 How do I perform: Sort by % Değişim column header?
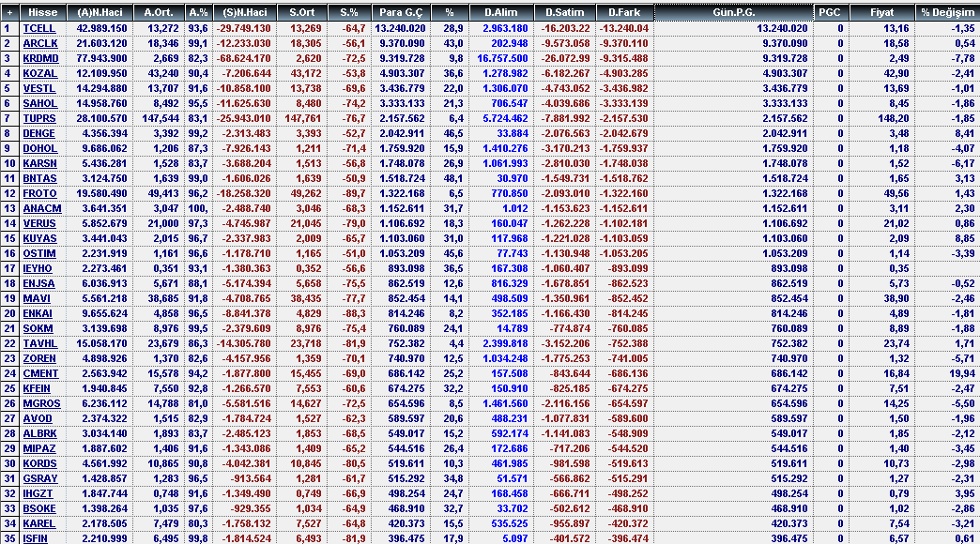tap(946, 12)
